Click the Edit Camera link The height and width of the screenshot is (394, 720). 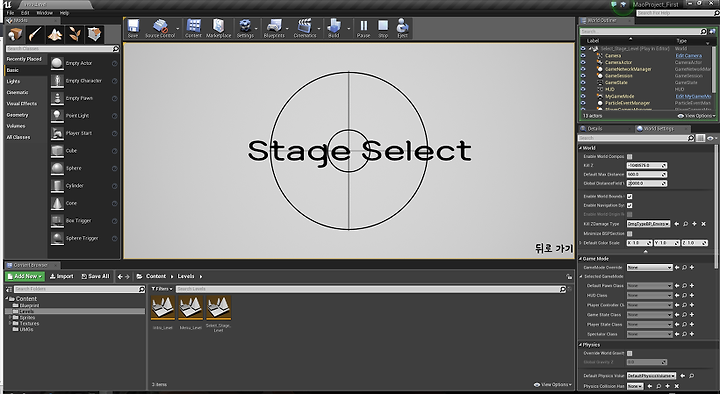pos(688,56)
